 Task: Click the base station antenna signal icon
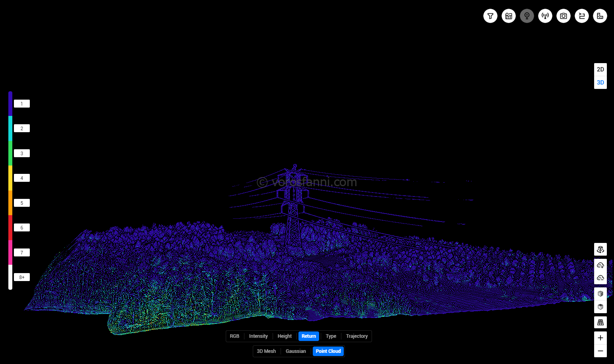tap(545, 16)
